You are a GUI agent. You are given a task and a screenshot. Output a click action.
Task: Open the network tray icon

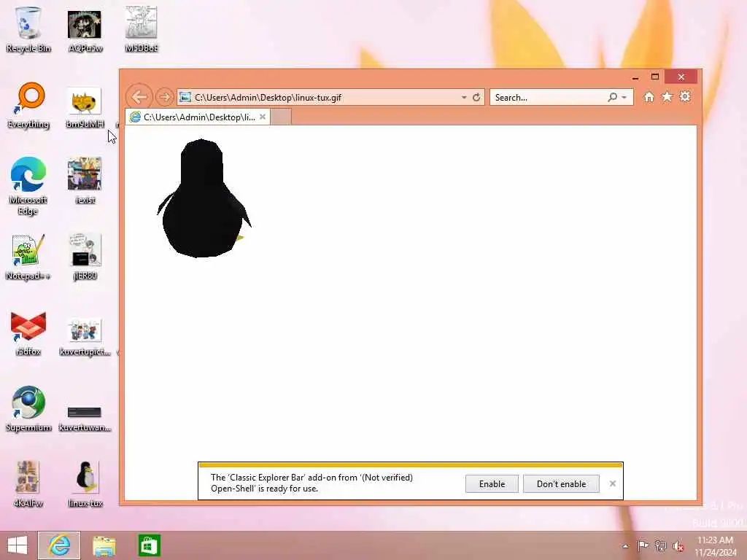[660, 545]
